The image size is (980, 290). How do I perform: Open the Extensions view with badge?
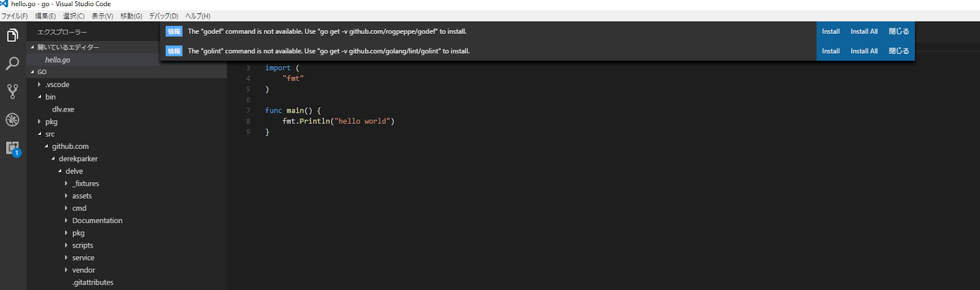(12, 148)
